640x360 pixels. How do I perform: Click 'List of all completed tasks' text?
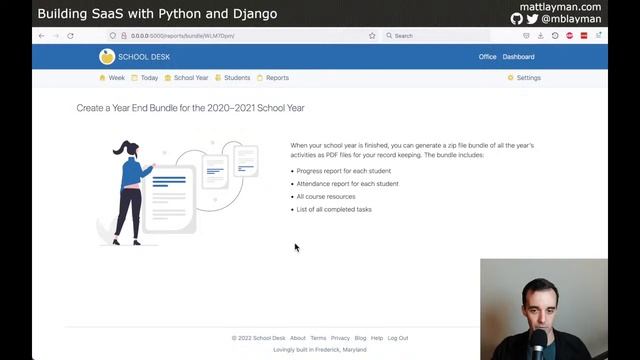pyautogui.click(x=334, y=209)
